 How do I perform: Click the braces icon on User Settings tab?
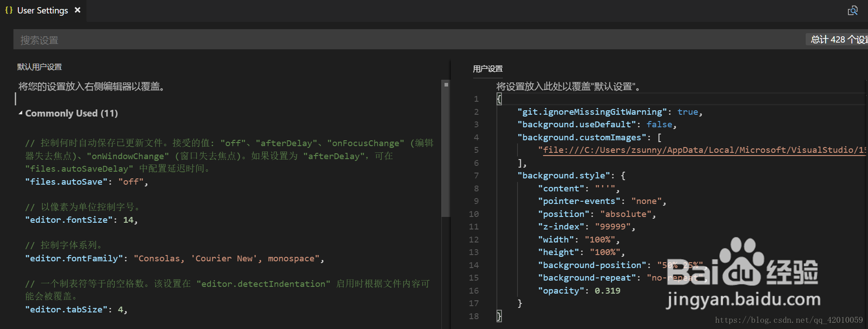(x=9, y=10)
